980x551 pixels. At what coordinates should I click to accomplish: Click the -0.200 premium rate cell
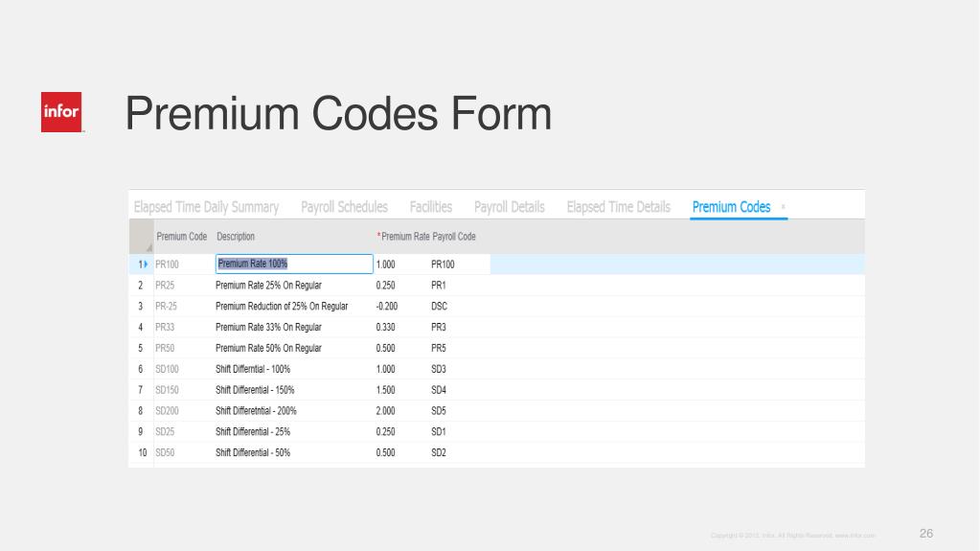(387, 307)
